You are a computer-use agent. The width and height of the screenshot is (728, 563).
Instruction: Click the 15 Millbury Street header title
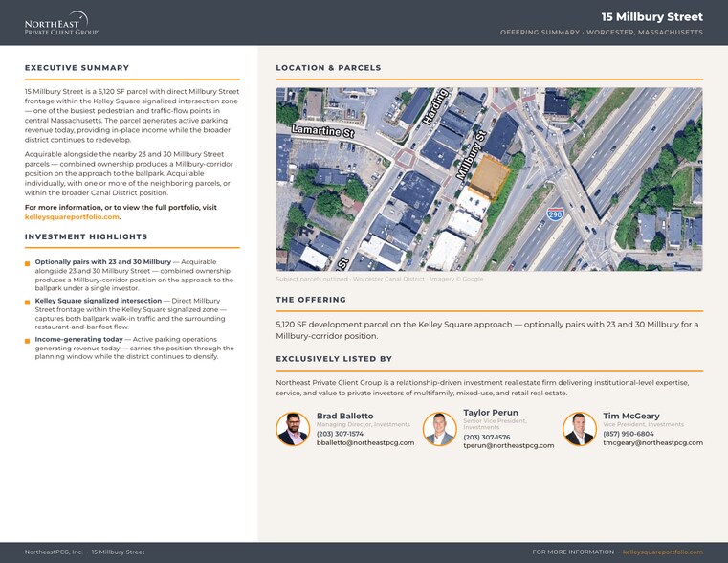pos(651,16)
